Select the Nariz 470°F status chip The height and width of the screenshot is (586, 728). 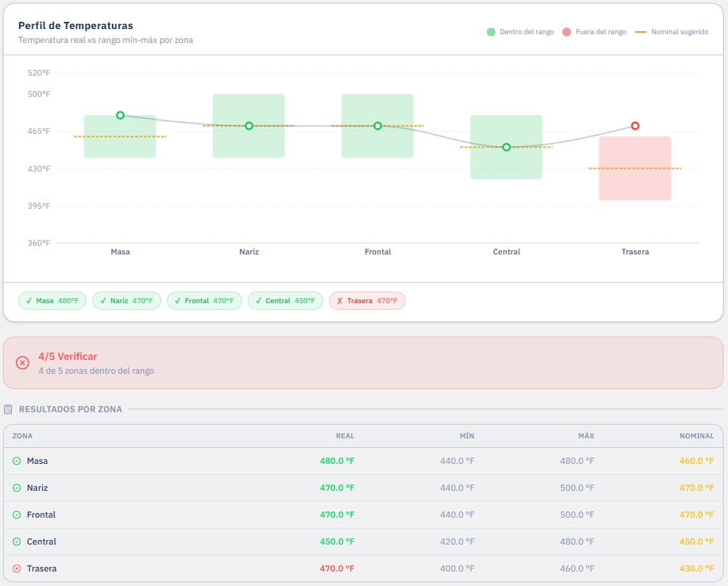(126, 301)
